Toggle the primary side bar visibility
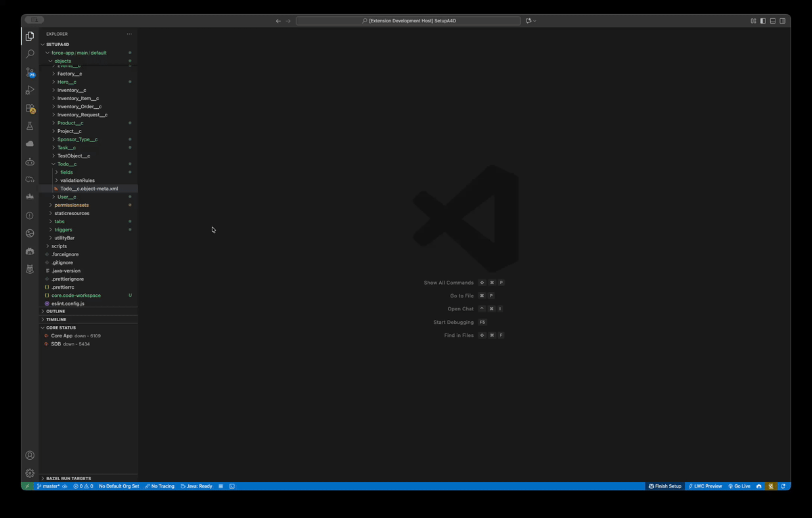Screen dimensions: 812x518 pos(763,21)
